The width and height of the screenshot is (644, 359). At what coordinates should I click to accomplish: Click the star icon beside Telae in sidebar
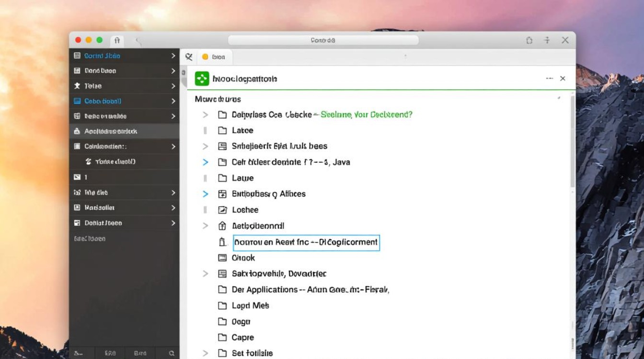tap(77, 86)
